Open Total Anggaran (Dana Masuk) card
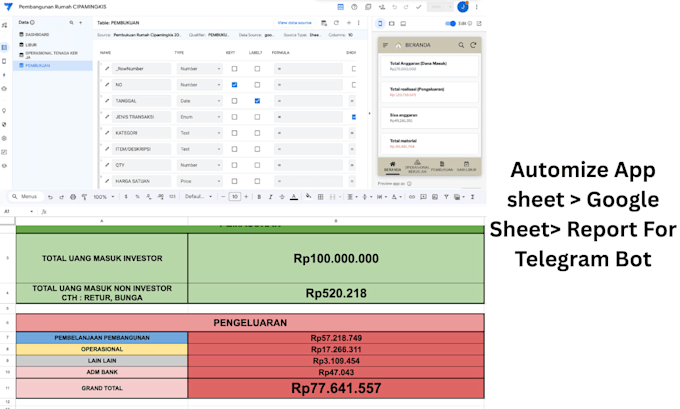680x409 pixels. click(429, 66)
